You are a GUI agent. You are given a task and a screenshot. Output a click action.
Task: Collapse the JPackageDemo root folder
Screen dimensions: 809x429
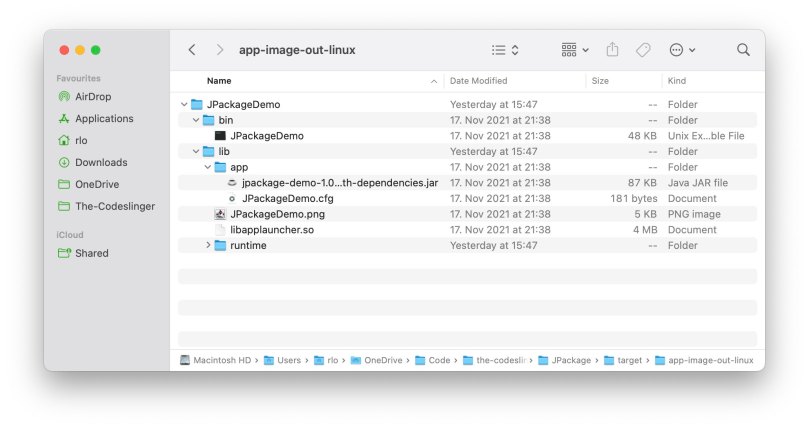(184, 105)
